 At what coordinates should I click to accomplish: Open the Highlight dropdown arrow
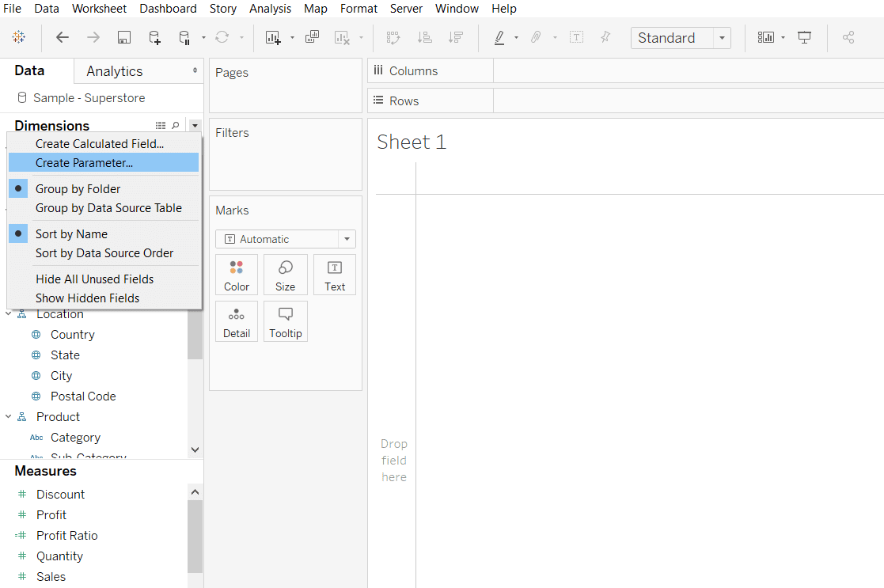(x=516, y=38)
